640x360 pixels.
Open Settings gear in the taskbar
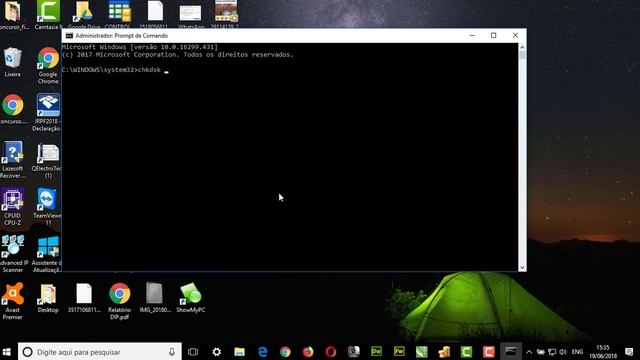click(217, 352)
